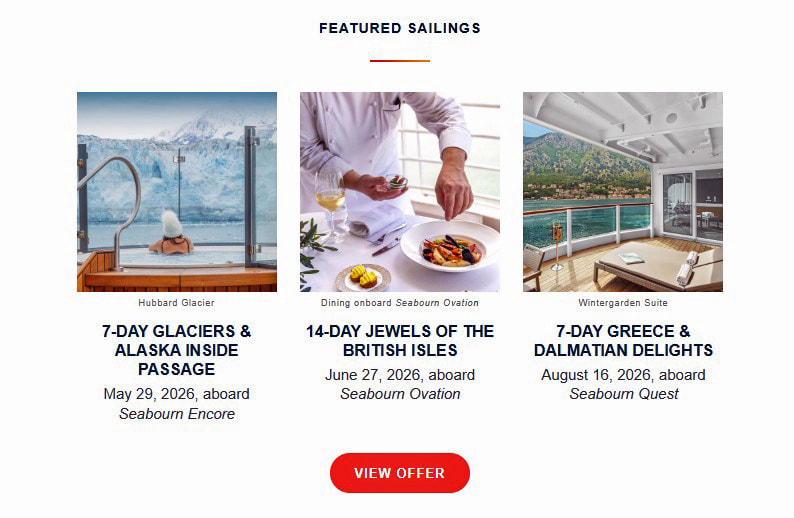Click the August 16, 2026 sailing date
The height and width of the screenshot is (518, 794).
tap(623, 375)
